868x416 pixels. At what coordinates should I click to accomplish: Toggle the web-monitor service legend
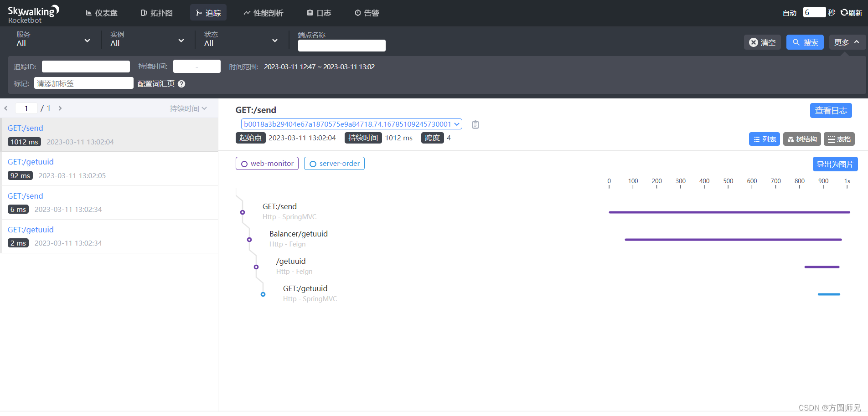tap(267, 164)
